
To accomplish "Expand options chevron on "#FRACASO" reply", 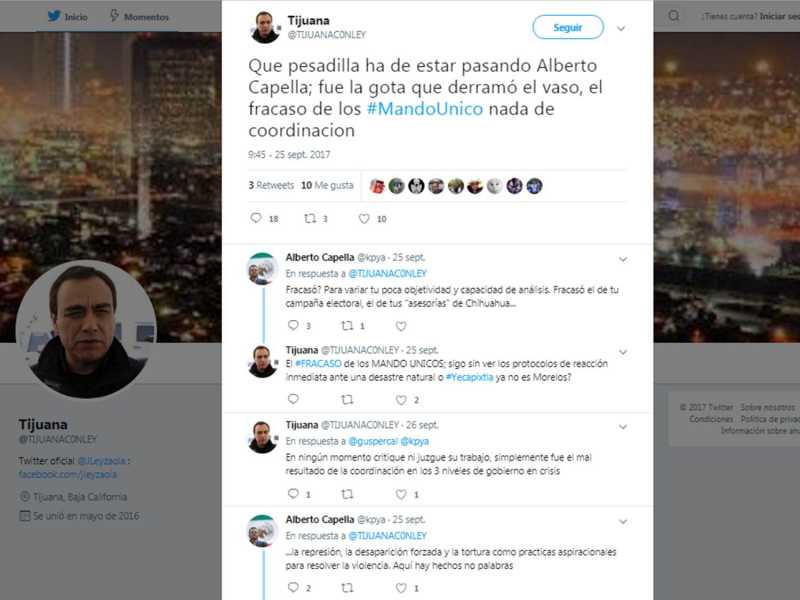I will tap(623, 352).
